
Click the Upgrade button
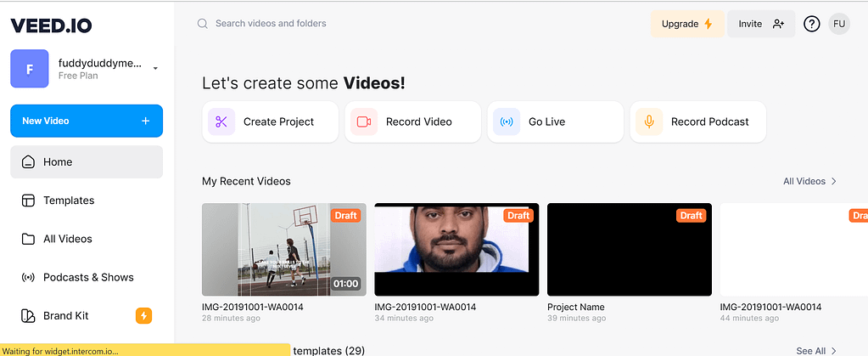[x=687, y=24]
